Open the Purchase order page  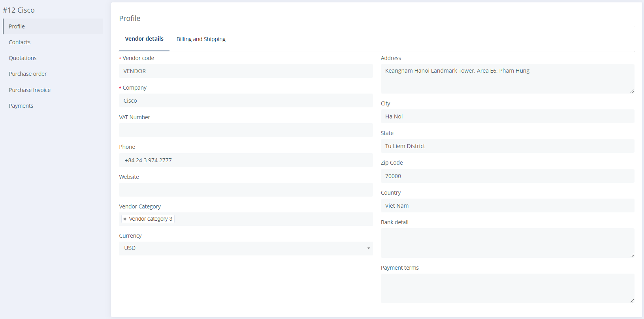pyautogui.click(x=28, y=74)
